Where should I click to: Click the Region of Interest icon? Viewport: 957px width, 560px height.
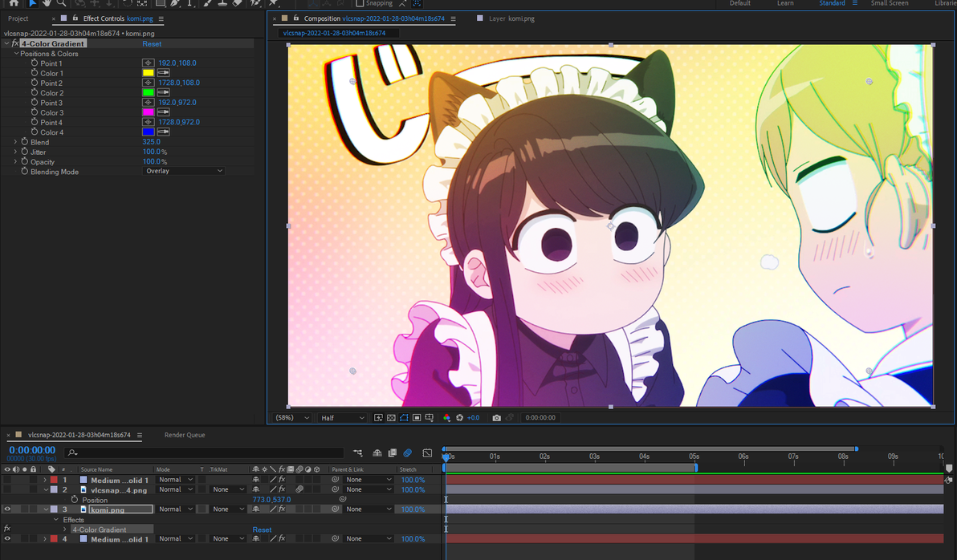[x=417, y=418]
